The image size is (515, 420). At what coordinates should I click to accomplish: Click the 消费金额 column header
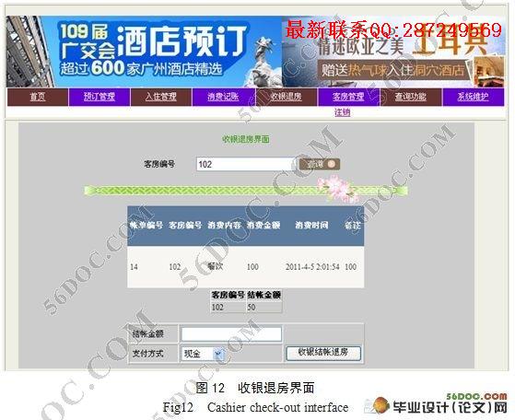tap(263, 226)
